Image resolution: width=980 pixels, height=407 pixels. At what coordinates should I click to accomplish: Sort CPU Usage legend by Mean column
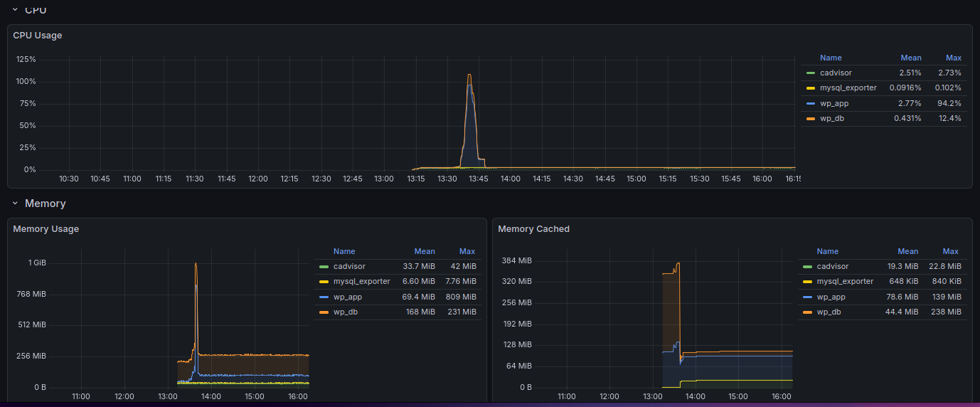click(910, 58)
